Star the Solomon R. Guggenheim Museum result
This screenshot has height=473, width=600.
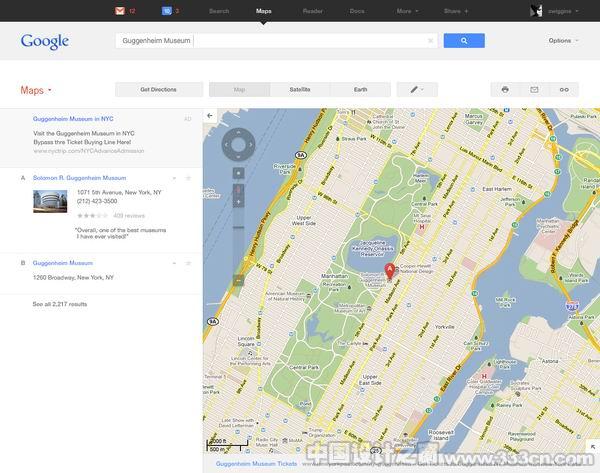[188, 178]
